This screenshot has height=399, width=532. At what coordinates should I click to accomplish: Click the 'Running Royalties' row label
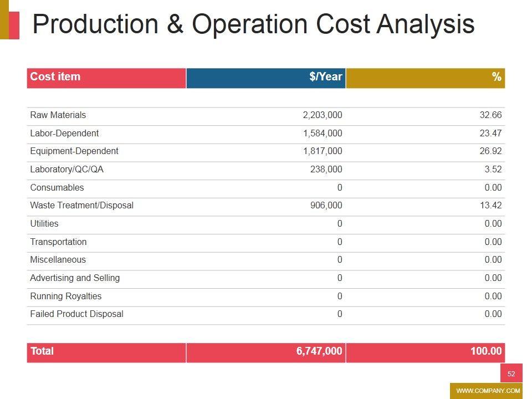65,296
